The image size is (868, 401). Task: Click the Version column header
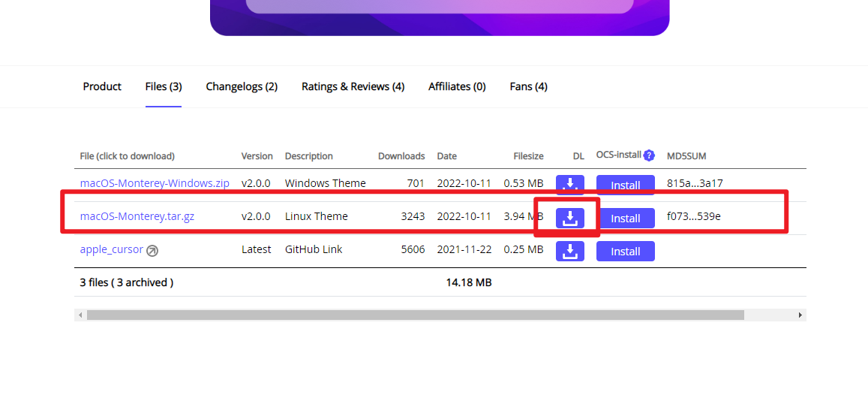(x=257, y=156)
